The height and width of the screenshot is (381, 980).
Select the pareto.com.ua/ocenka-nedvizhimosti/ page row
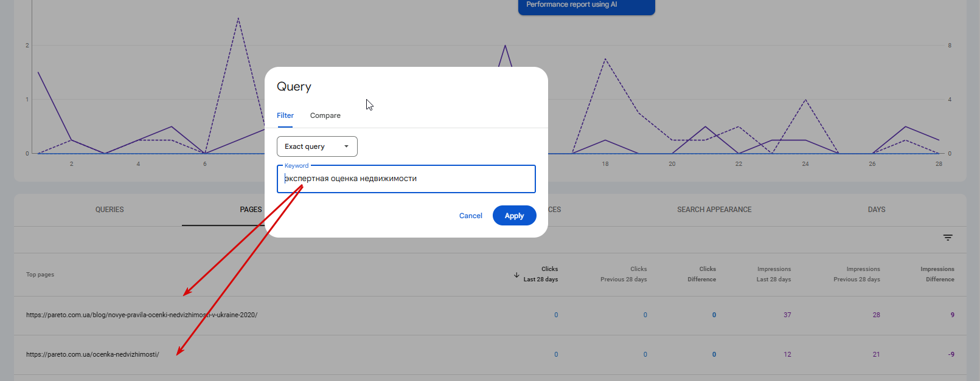tap(92, 354)
